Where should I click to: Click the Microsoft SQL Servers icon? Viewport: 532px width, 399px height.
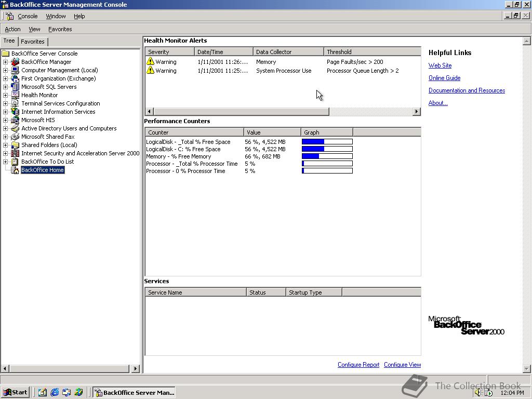click(15, 87)
